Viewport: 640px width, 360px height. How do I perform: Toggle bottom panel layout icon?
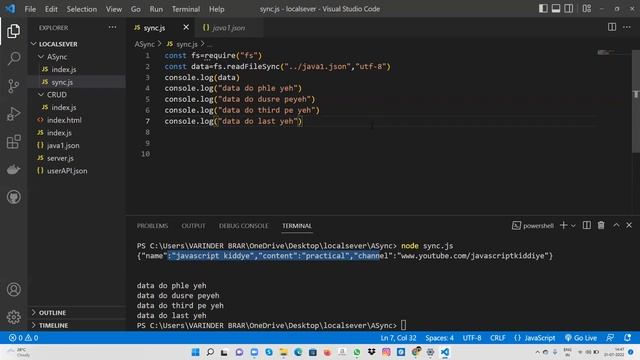pyautogui.click(x=556, y=9)
